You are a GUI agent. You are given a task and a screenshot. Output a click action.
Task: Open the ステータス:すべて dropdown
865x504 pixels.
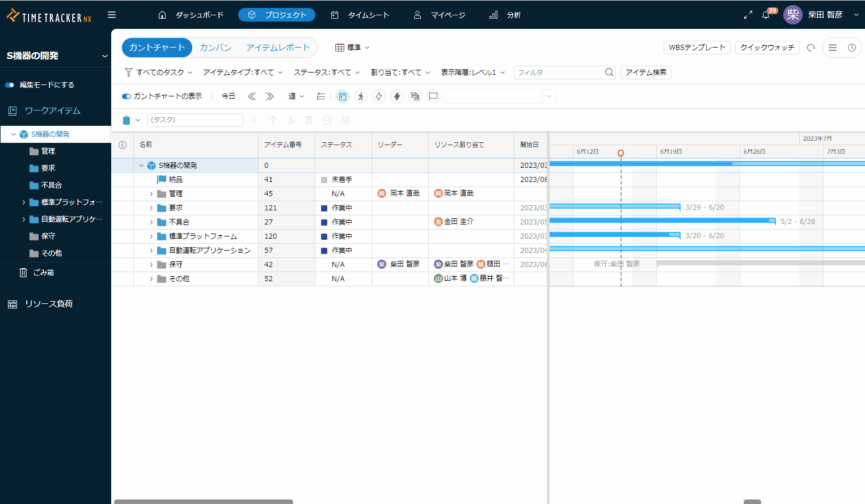click(327, 73)
